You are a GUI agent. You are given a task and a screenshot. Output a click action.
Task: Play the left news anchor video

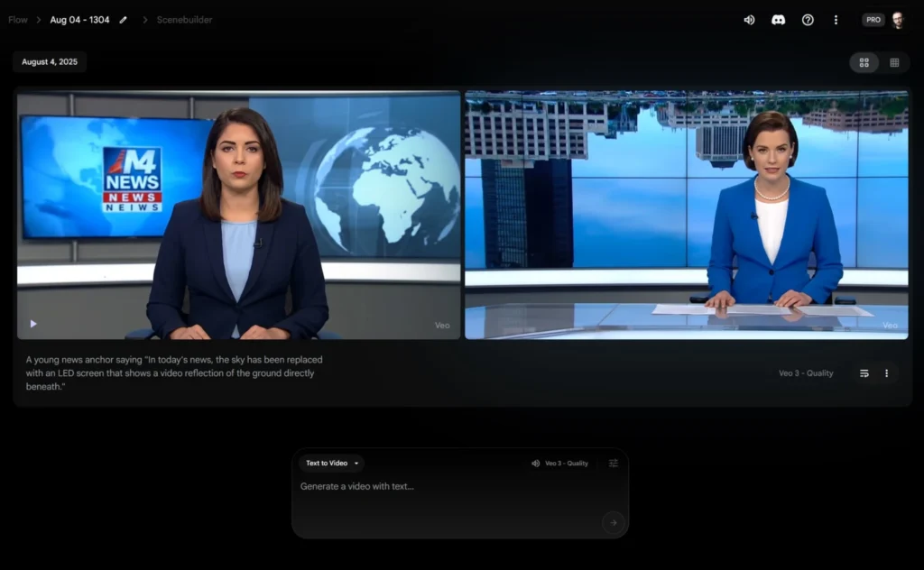(33, 324)
